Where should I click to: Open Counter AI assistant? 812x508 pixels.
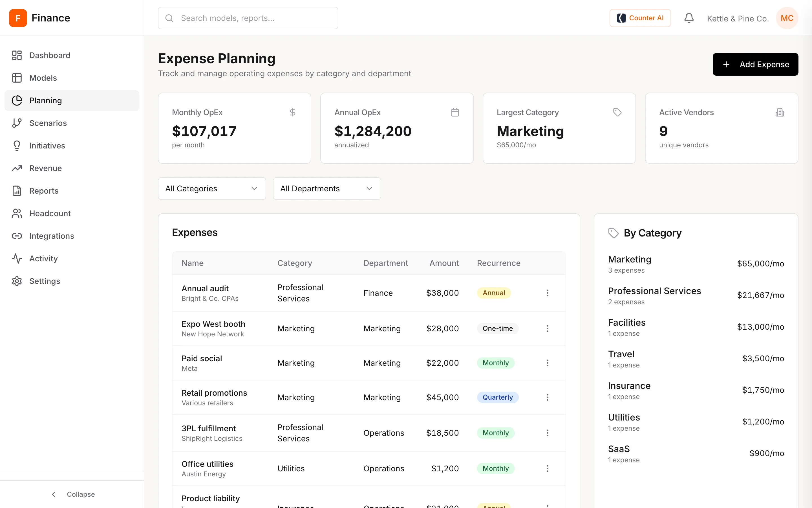coord(640,18)
